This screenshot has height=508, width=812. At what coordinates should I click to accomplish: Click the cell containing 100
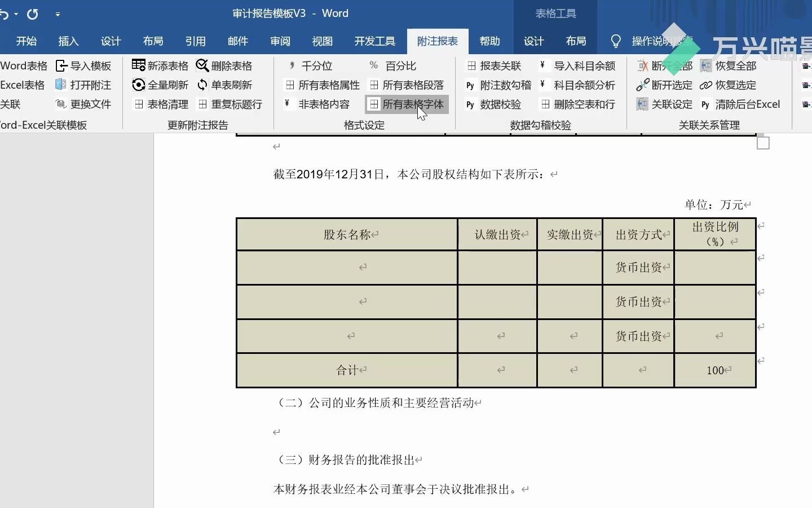point(715,370)
